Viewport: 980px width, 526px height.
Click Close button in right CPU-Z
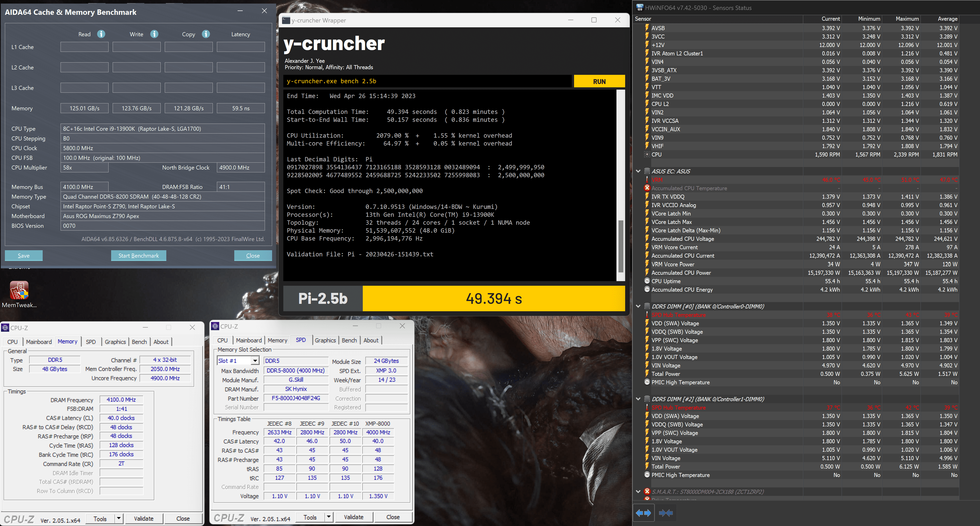[393, 517]
